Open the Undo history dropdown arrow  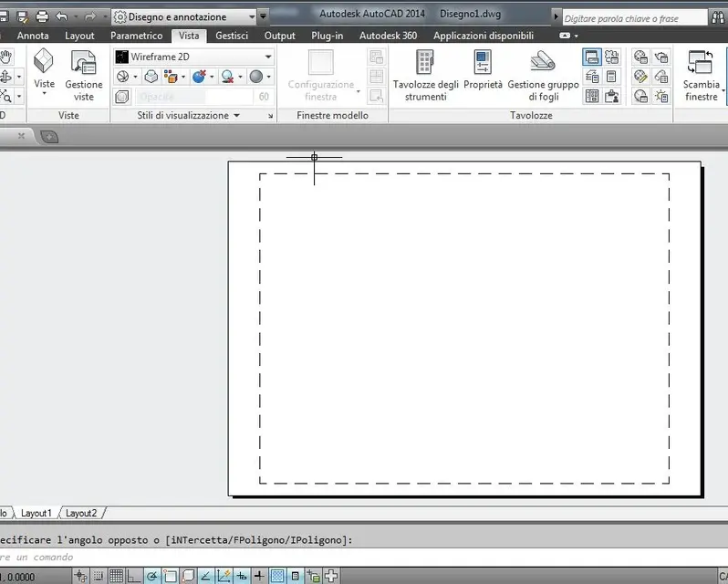(x=76, y=16)
